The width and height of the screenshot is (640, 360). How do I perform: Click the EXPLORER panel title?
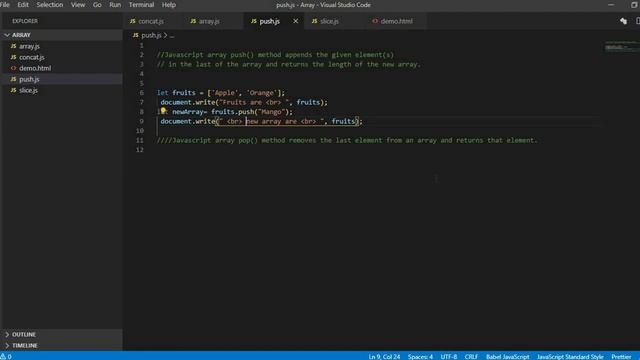click(25, 21)
